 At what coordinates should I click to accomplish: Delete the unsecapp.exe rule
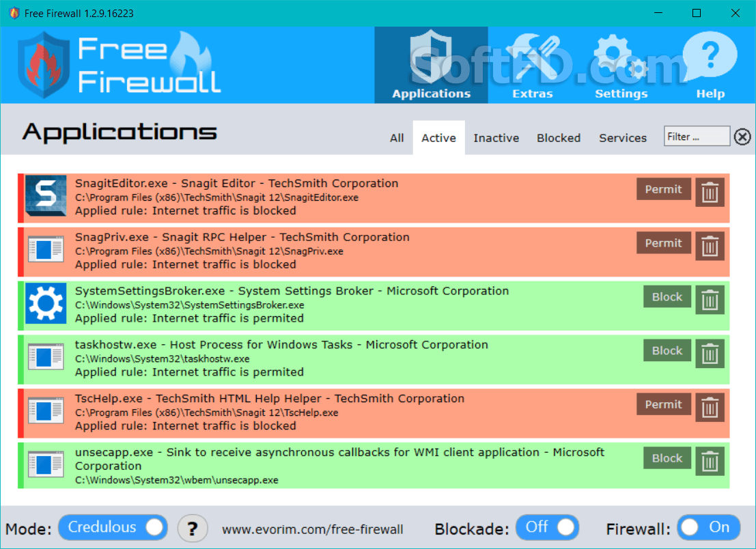pyautogui.click(x=710, y=462)
